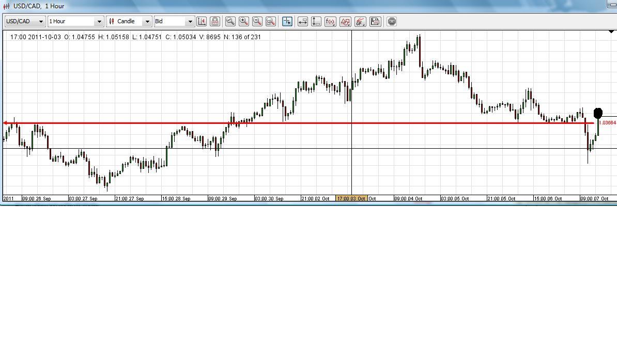Viewport: 617px width, 364px height.
Task: Click the round close chart icon
Action: [392, 22]
